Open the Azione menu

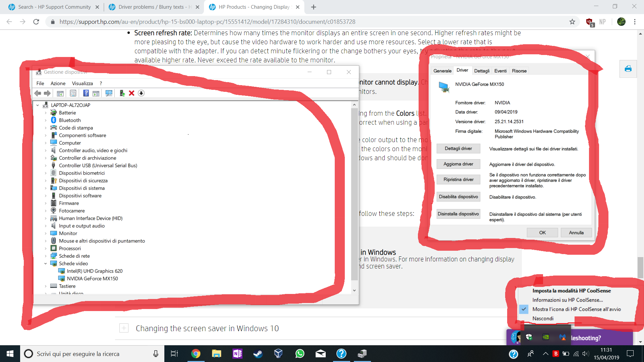(58, 83)
